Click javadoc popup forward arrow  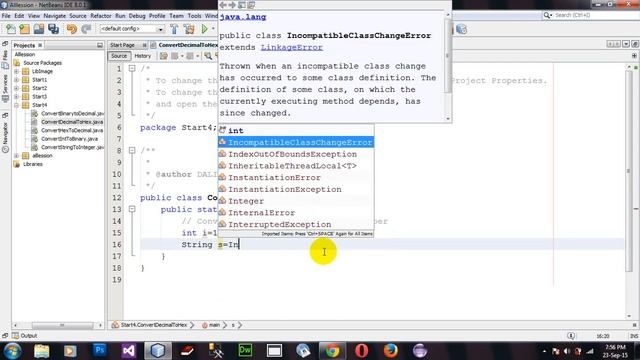point(232,5)
